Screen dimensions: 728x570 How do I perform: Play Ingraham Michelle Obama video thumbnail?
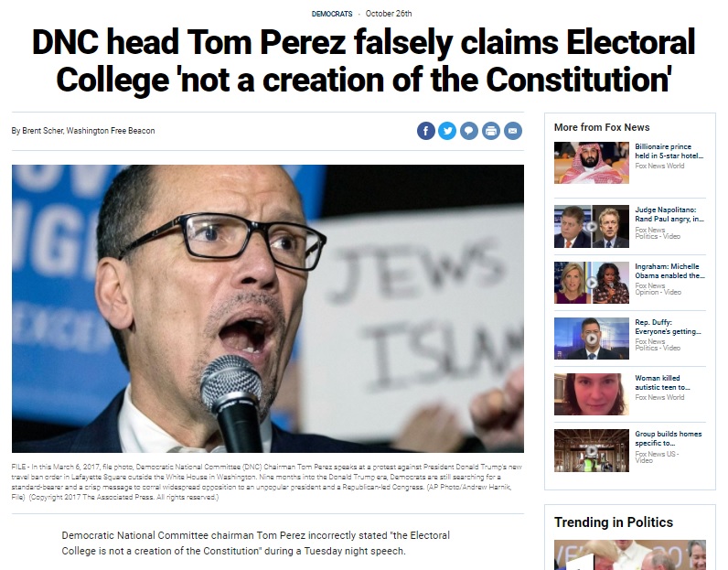point(592,283)
